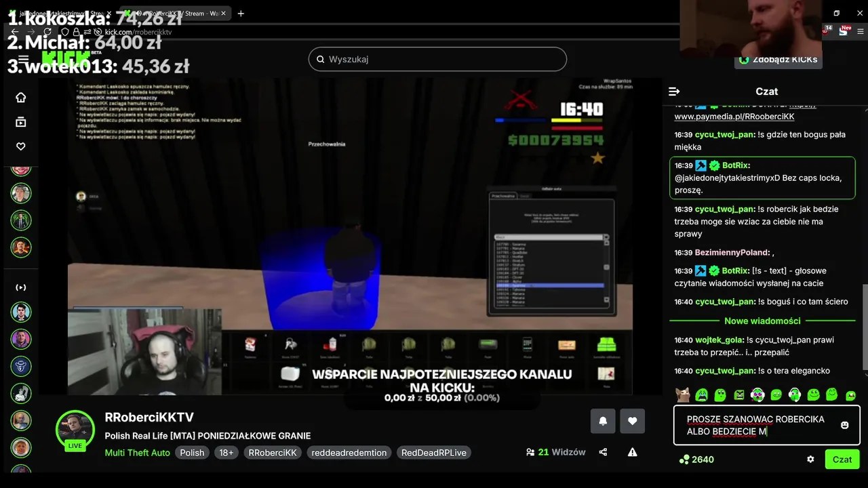Screen dimensions: 868x488
Task: Toggle notifications with the bell button
Action: [603, 421]
